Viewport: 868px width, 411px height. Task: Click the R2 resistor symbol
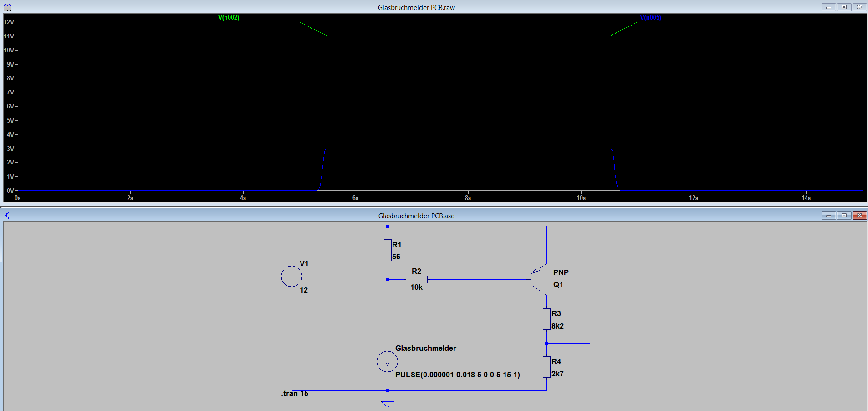tap(416, 279)
